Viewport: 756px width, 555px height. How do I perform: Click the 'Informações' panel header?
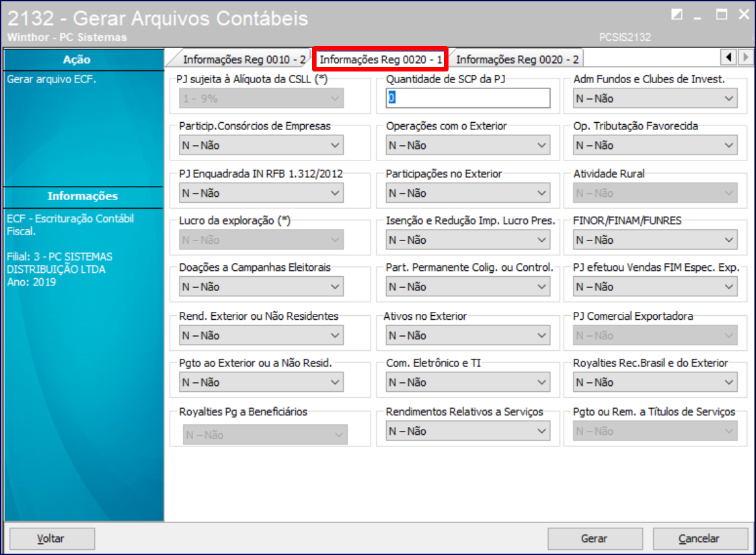pos(83,196)
